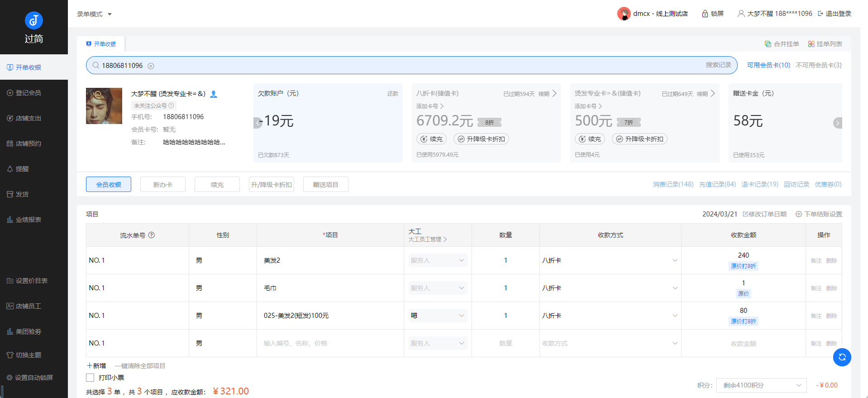The width and height of the screenshot is (868, 398).
Task: Click the 输入编号、名称、价格 item input
Action: 330,343
